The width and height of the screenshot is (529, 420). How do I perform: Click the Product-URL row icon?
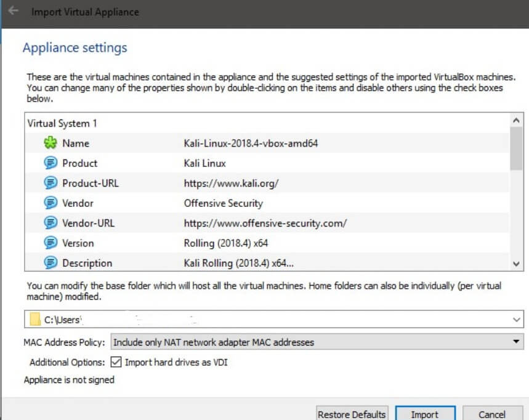coord(50,183)
